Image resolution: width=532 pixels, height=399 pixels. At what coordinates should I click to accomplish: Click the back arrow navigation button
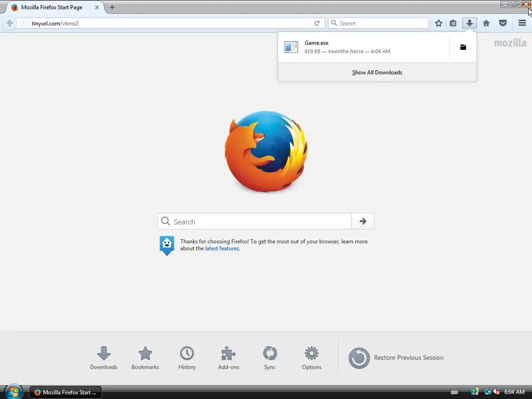click(x=10, y=23)
